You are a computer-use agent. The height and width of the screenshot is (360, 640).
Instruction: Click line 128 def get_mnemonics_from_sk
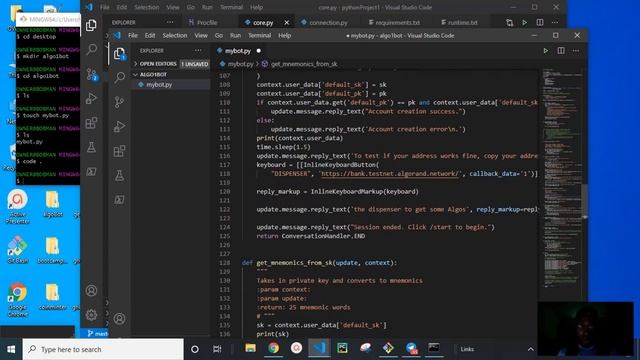point(319,263)
